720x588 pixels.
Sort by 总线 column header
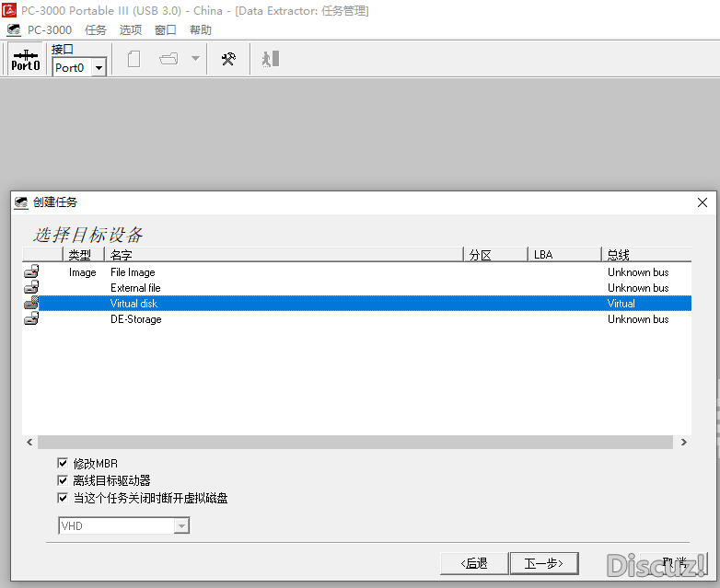coord(646,254)
